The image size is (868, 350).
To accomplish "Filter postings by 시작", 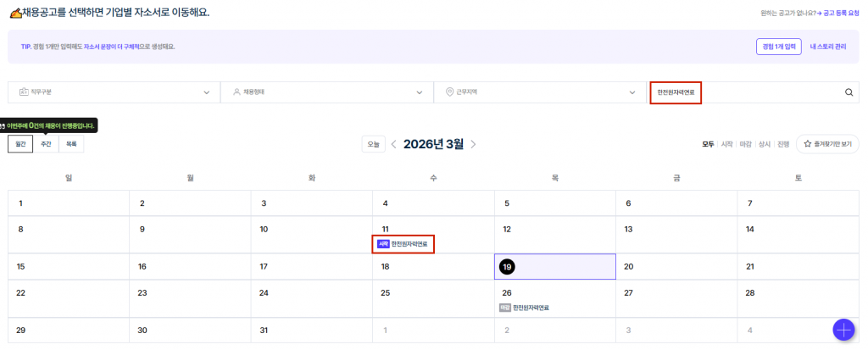I will tap(726, 144).
